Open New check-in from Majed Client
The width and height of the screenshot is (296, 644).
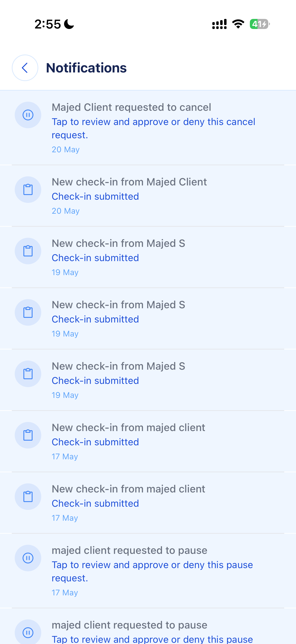click(x=148, y=196)
